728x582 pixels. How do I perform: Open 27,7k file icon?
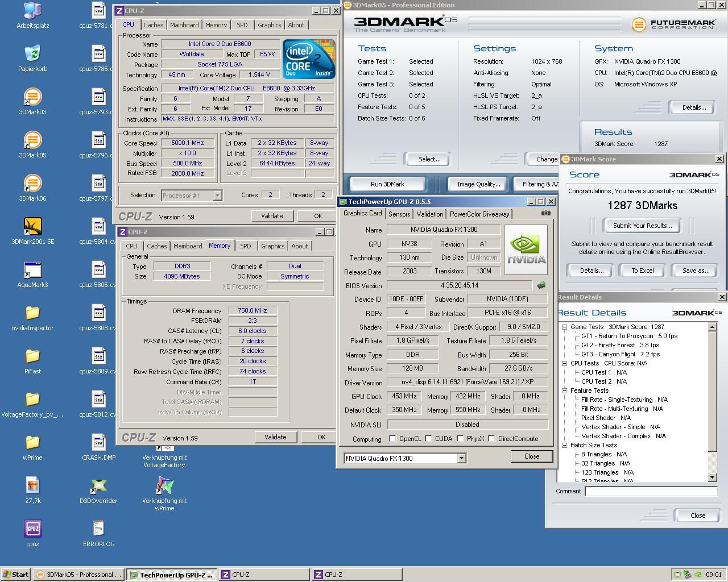(x=32, y=490)
